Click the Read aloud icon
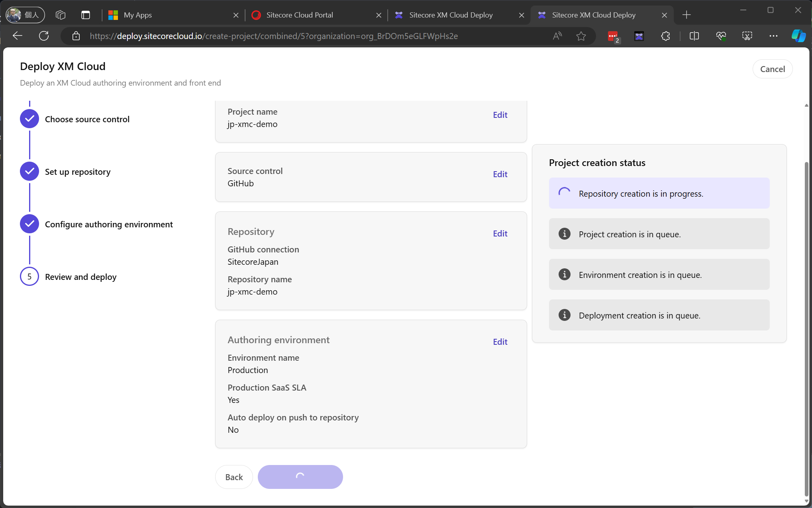The height and width of the screenshot is (508, 812). [x=557, y=36]
